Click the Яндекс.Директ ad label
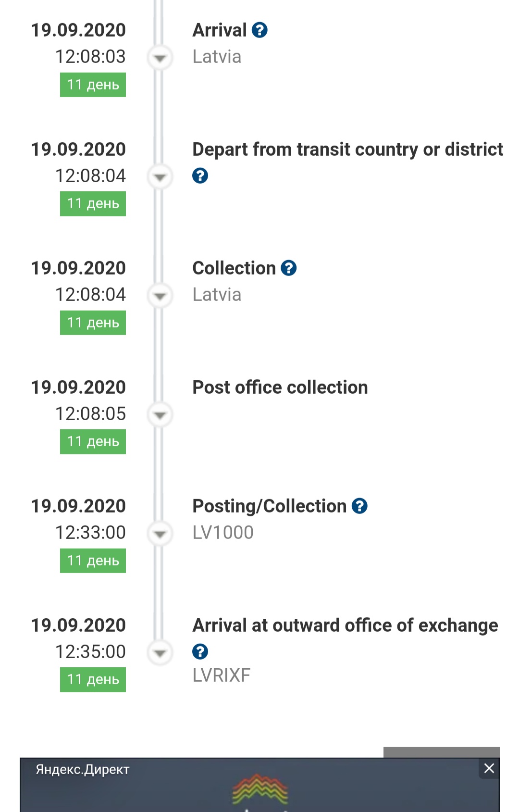519x812 pixels. pos(83,770)
